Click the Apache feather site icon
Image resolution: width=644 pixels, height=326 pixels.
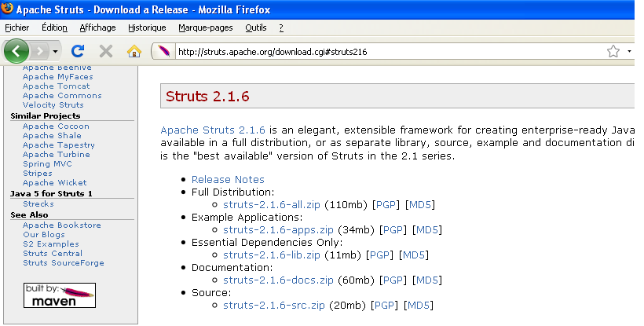coord(163,52)
